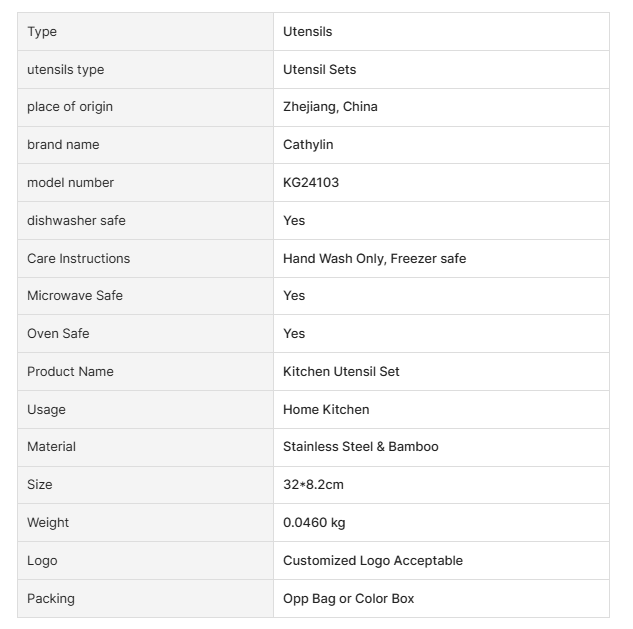Click the 'Utensil Sets' value cell

(319, 69)
